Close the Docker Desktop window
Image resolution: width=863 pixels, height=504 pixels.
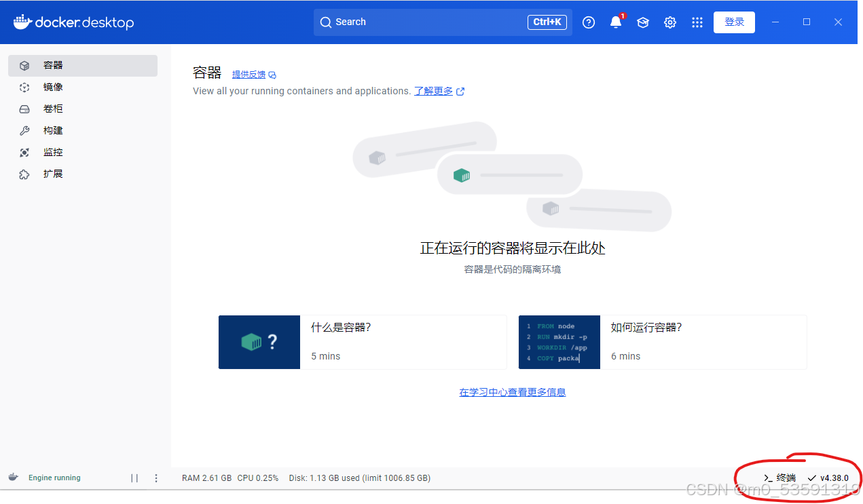(839, 22)
